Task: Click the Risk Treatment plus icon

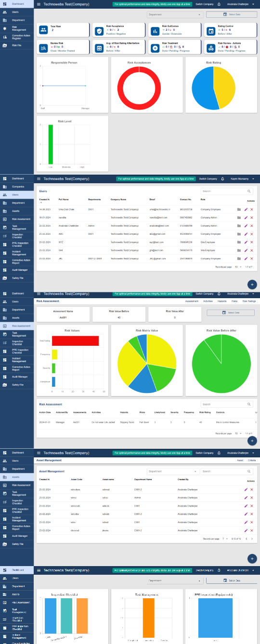Action: (155, 48)
